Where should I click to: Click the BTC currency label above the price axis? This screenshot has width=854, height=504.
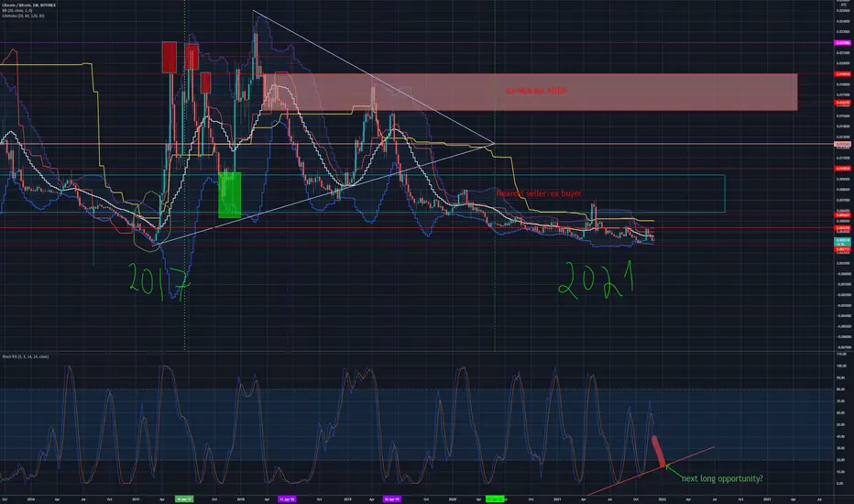(844, 5)
